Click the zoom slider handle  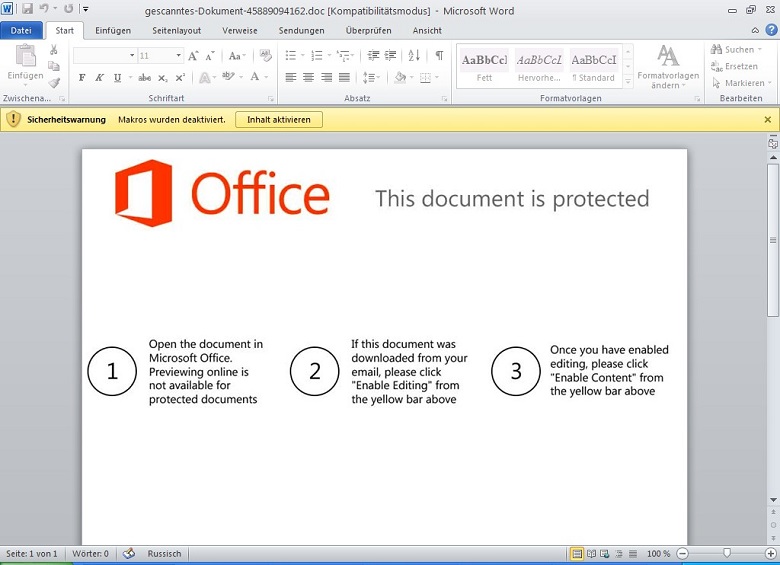(727, 553)
